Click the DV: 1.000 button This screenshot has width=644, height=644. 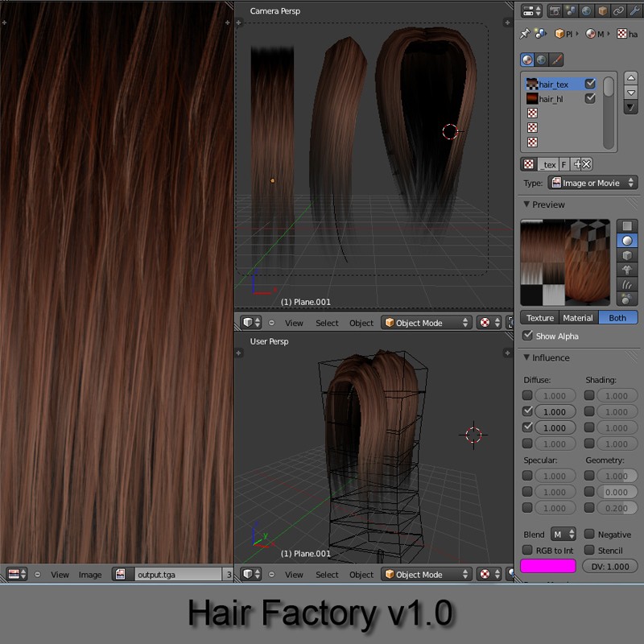pyautogui.click(x=609, y=565)
